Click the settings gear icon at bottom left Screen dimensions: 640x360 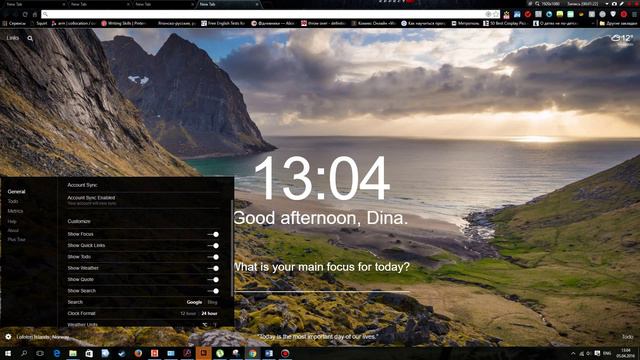(x=8, y=337)
